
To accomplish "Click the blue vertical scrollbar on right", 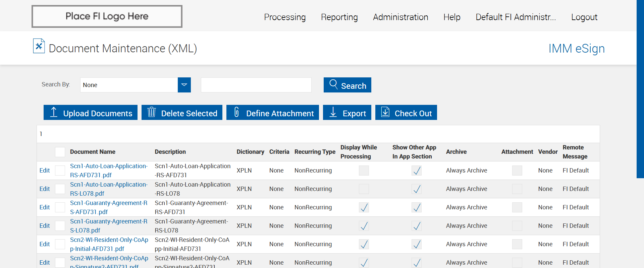I will tap(640, 89).
